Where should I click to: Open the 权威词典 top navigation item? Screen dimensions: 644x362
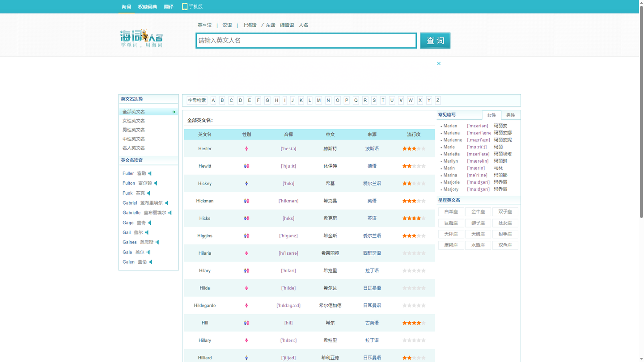pos(148,7)
